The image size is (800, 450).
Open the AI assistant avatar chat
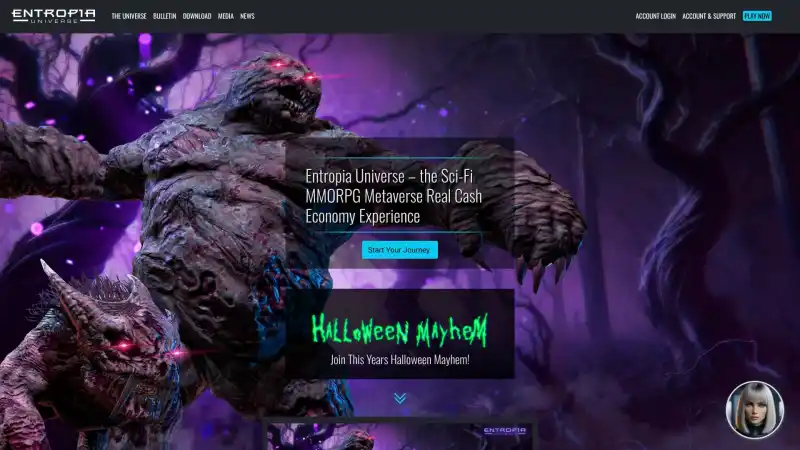coord(754,410)
